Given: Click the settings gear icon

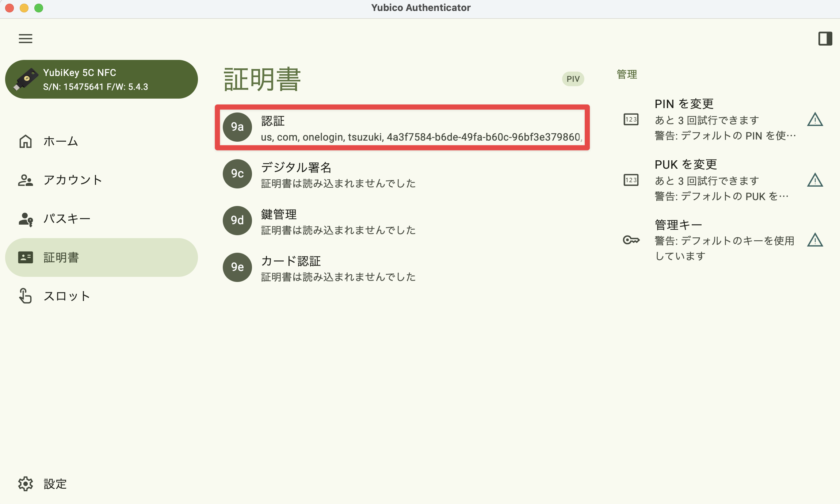Looking at the screenshot, I should [x=26, y=484].
